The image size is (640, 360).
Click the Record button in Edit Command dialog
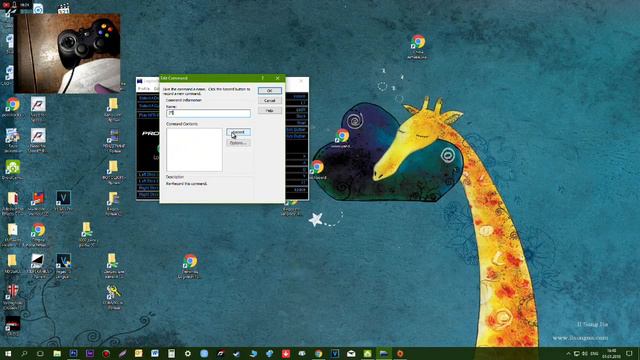pyautogui.click(x=238, y=132)
